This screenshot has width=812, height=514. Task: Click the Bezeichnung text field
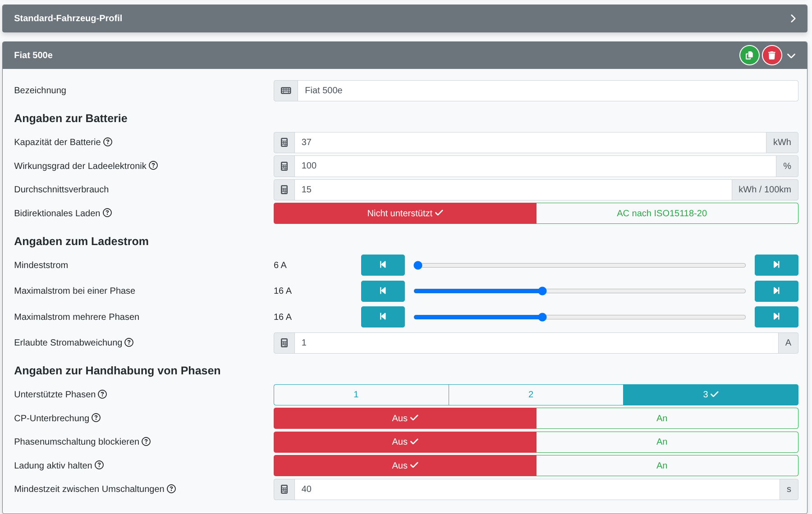(x=547, y=91)
